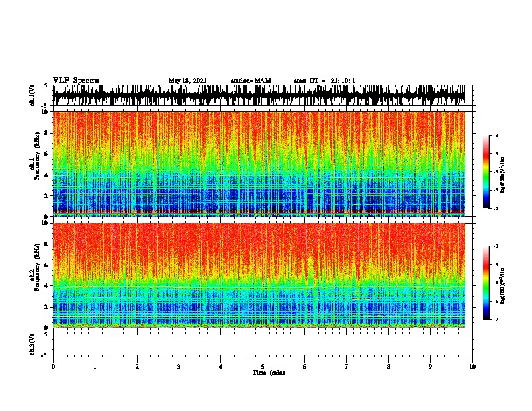Click the "-3" label on ch.1 color bar

pyautogui.click(x=496, y=135)
